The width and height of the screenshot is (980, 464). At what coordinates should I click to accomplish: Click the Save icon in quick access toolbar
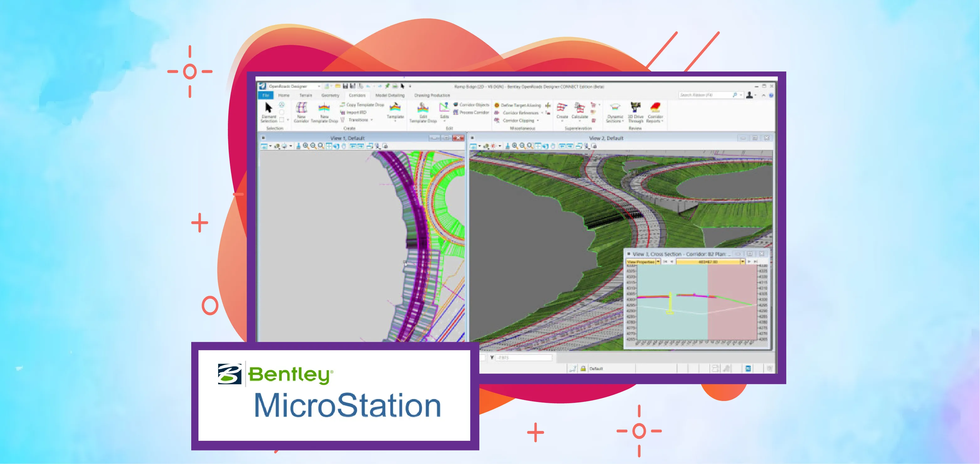345,86
